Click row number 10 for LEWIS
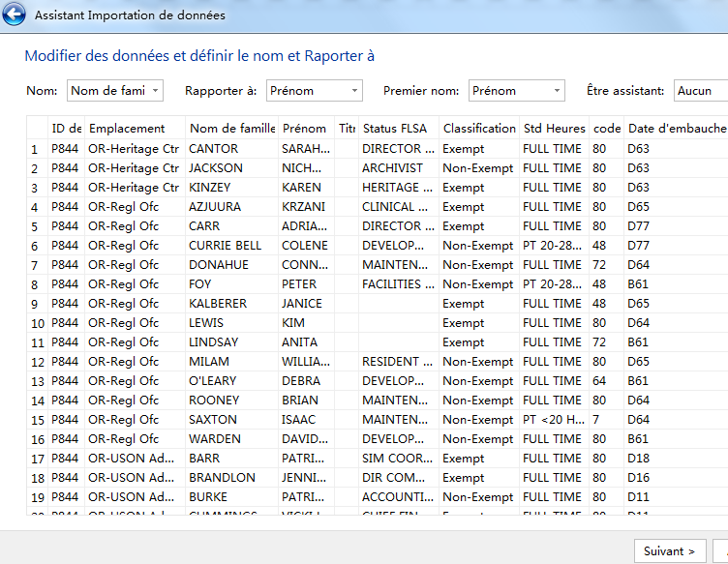Viewport: 728px width, 564px height. pos(36,323)
